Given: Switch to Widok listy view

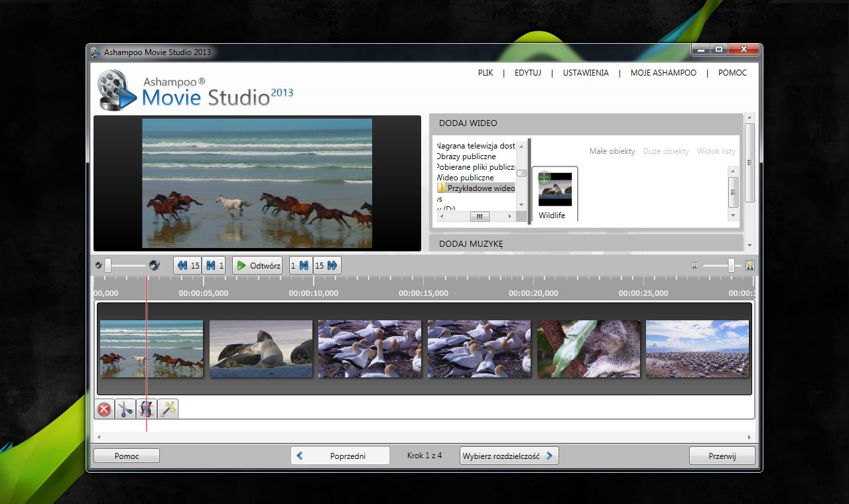Looking at the screenshot, I should [x=716, y=151].
